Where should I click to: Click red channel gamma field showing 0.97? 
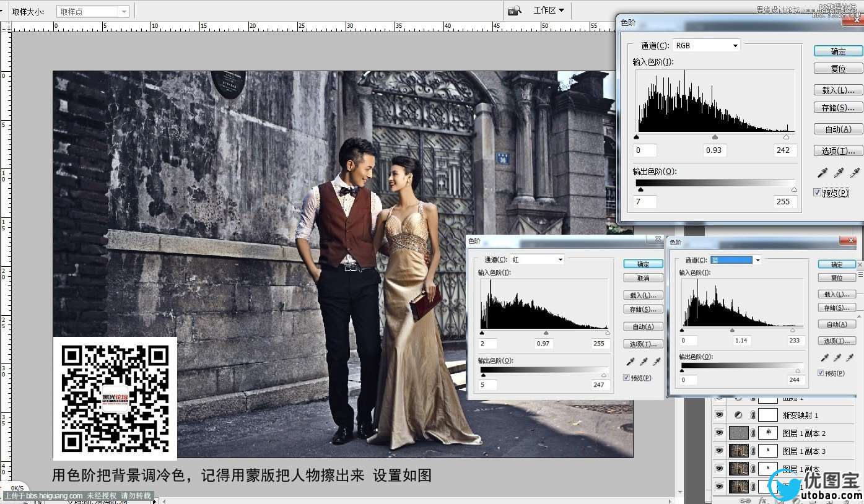click(x=544, y=344)
